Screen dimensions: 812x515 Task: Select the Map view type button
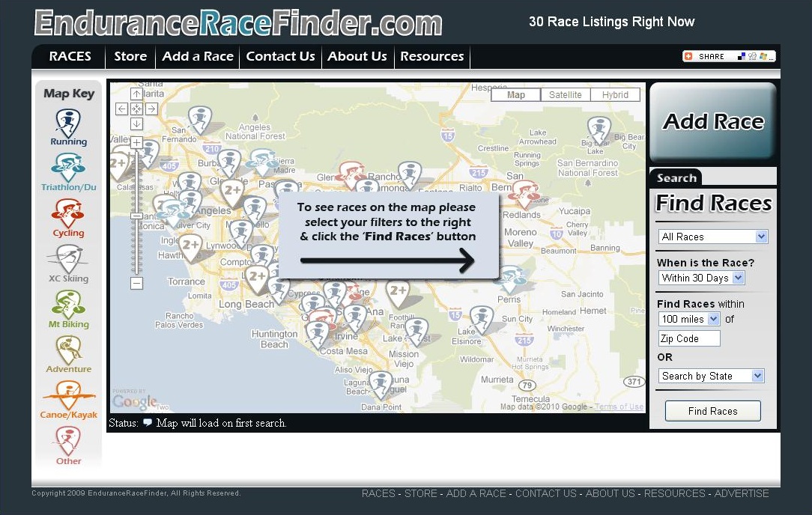[x=516, y=95]
